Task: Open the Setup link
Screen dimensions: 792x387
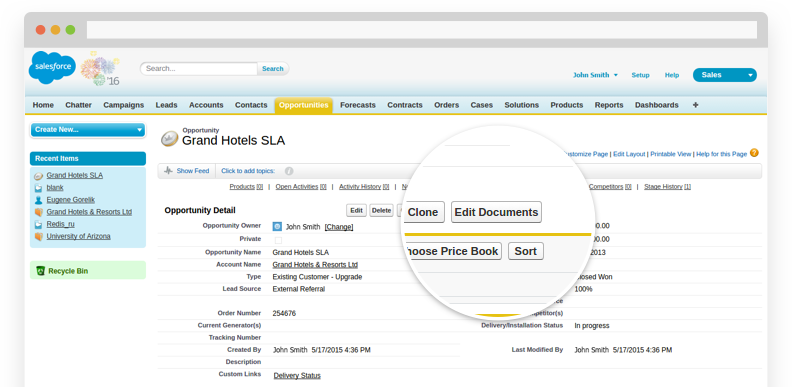Action: coord(640,75)
